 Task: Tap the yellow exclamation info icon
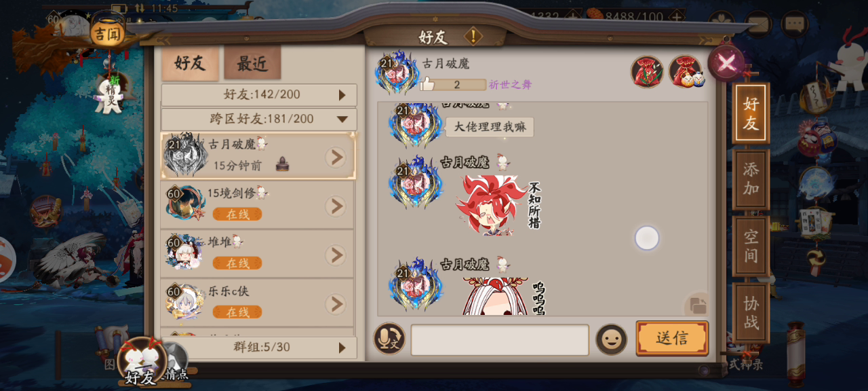pos(473,36)
